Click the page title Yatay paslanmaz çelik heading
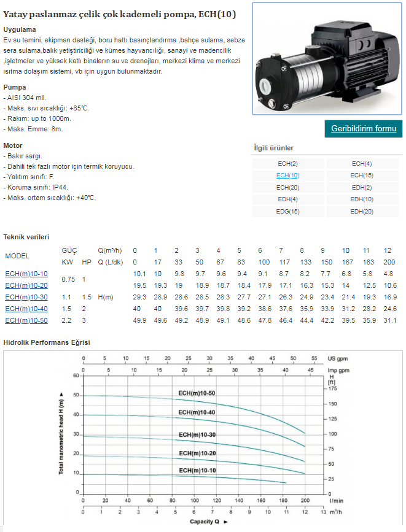The image size is (406, 532). point(120,15)
